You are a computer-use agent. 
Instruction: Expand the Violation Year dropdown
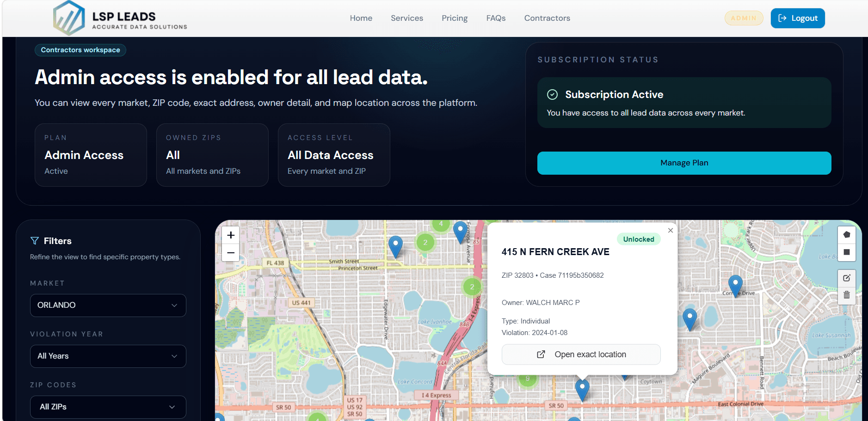click(x=108, y=356)
